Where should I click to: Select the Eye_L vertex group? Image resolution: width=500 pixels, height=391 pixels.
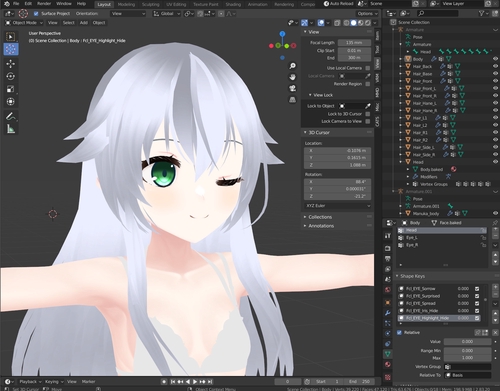pyautogui.click(x=442, y=238)
